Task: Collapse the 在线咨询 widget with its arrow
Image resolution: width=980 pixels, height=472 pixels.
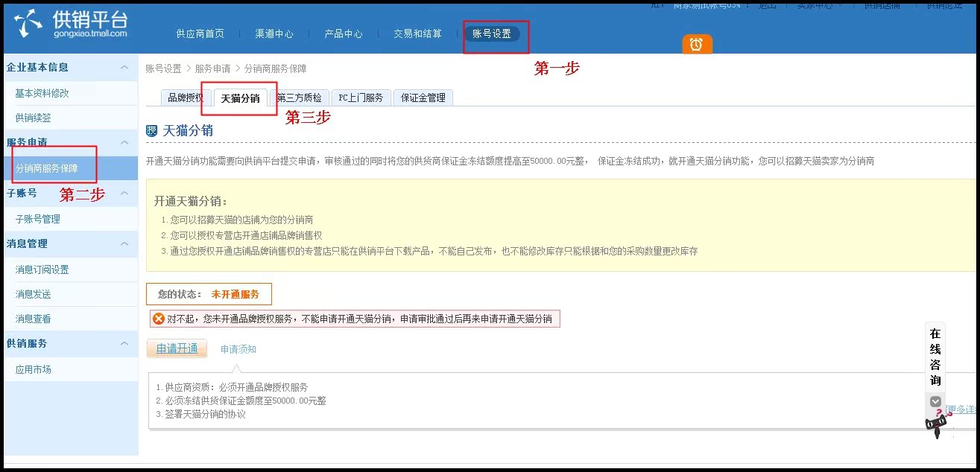Action: click(935, 402)
